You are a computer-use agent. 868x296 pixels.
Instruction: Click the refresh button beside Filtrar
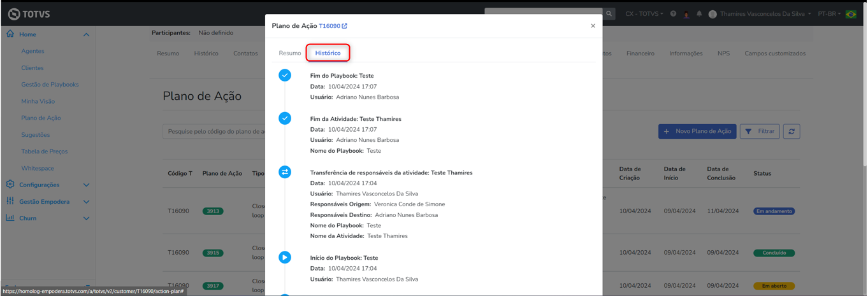792,131
